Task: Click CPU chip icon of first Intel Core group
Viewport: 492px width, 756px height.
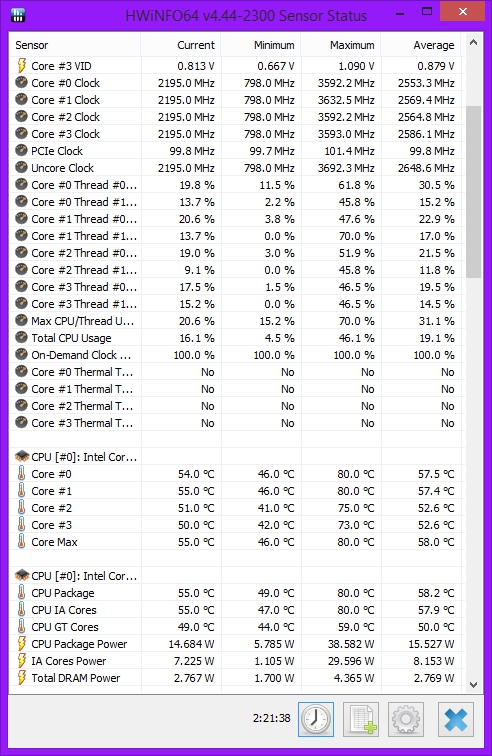Action: pyautogui.click(x=22, y=456)
